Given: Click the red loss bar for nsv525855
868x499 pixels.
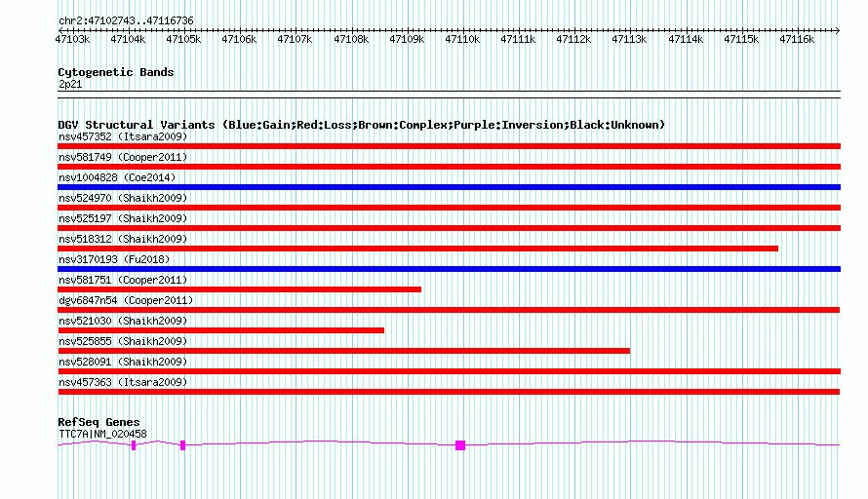Looking at the screenshot, I should point(343,351).
